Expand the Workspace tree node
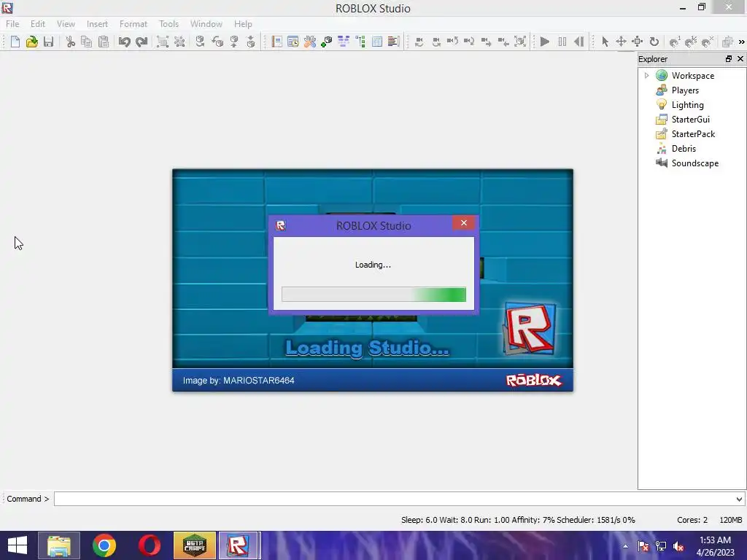Image resolution: width=747 pixels, height=560 pixels. point(646,75)
